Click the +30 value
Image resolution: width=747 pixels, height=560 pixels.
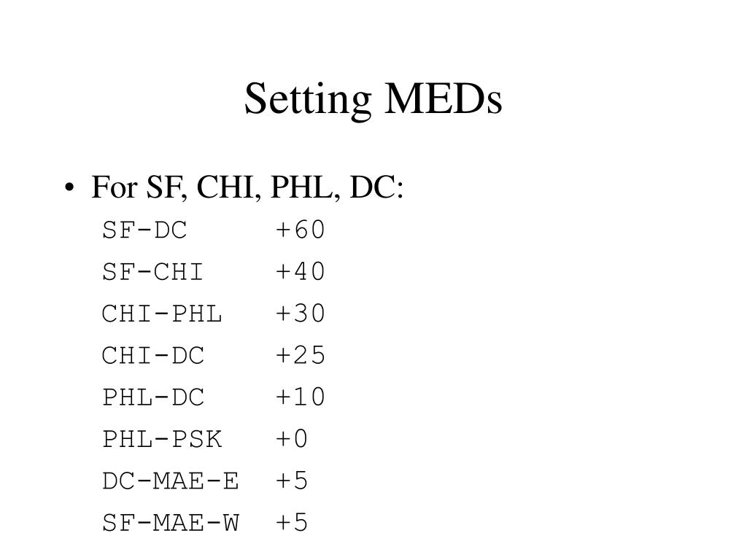click(300, 314)
